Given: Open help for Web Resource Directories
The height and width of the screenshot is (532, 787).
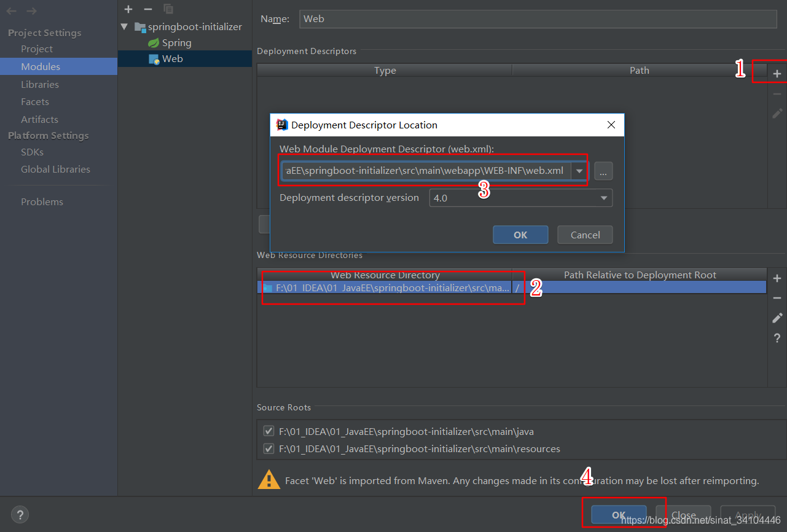Looking at the screenshot, I should (x=777, y=338).
